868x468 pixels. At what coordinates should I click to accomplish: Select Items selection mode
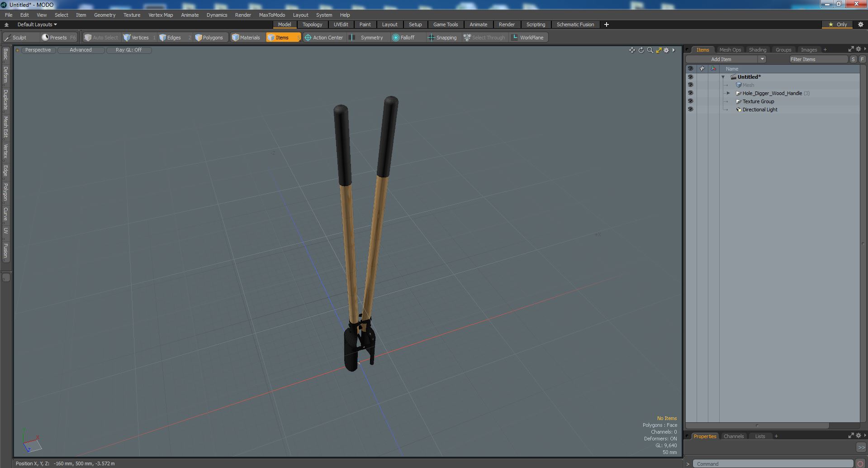click(283, 38)
